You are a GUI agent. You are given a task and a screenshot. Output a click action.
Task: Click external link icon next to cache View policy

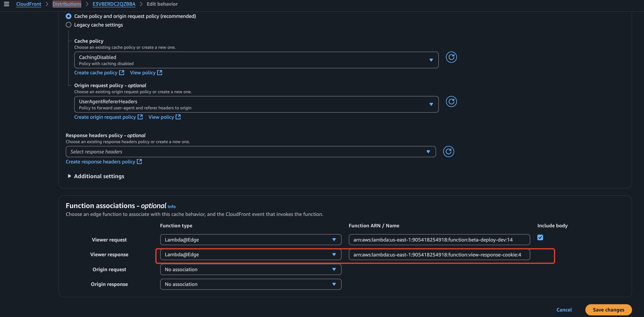point(160,73)
